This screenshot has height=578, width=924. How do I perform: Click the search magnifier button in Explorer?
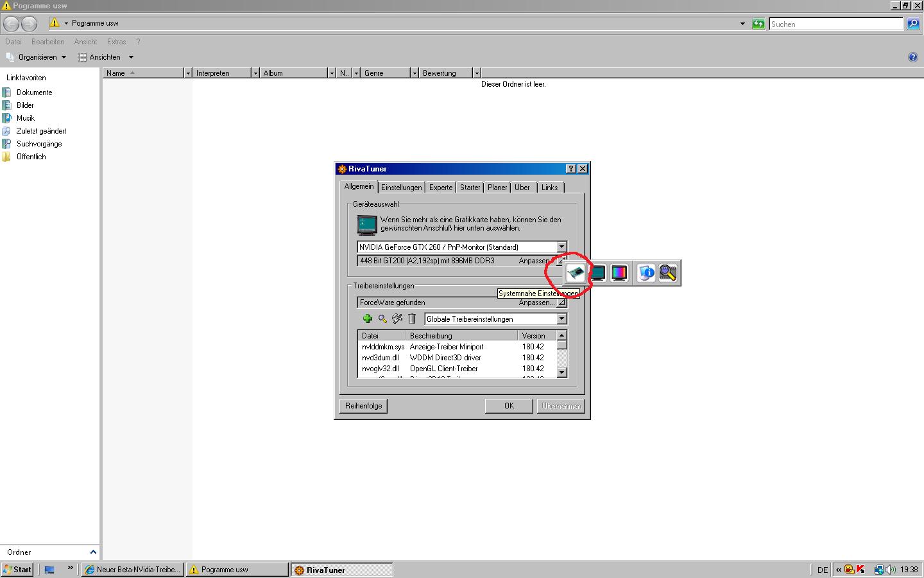[913, 24]
